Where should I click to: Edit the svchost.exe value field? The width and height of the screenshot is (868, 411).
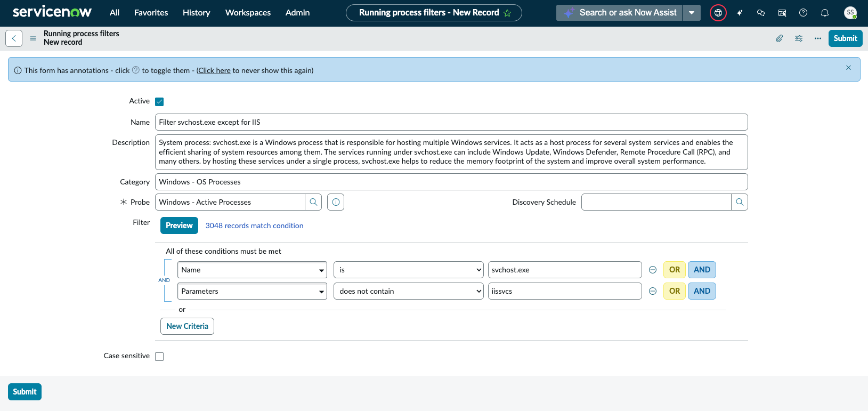point(565,270)
